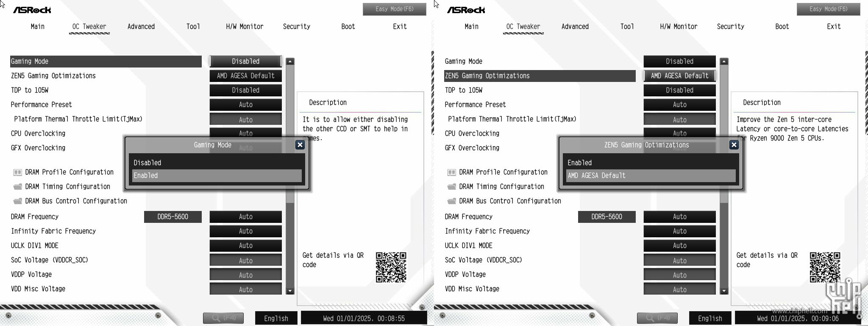868x326 pixels.
Task: Select Infinity Fabric Frequency label, right screen
Action: tap(487, 231)
